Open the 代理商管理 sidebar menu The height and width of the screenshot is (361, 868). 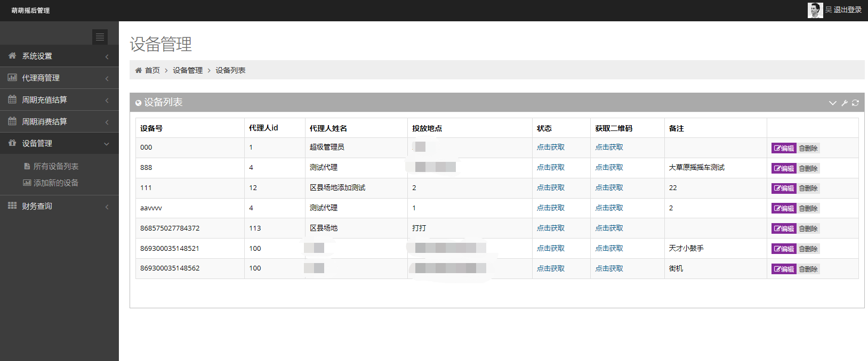click(59, 78)
